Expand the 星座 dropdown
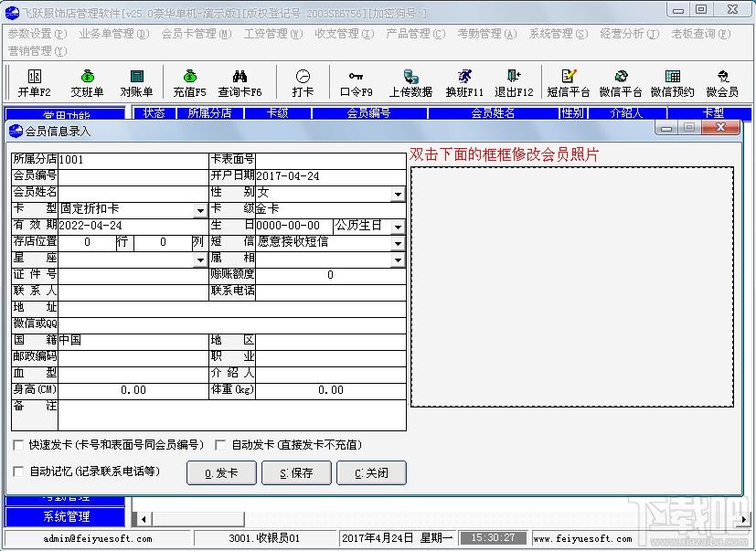Screen dimensions: 756x551 tap(200, 260)
